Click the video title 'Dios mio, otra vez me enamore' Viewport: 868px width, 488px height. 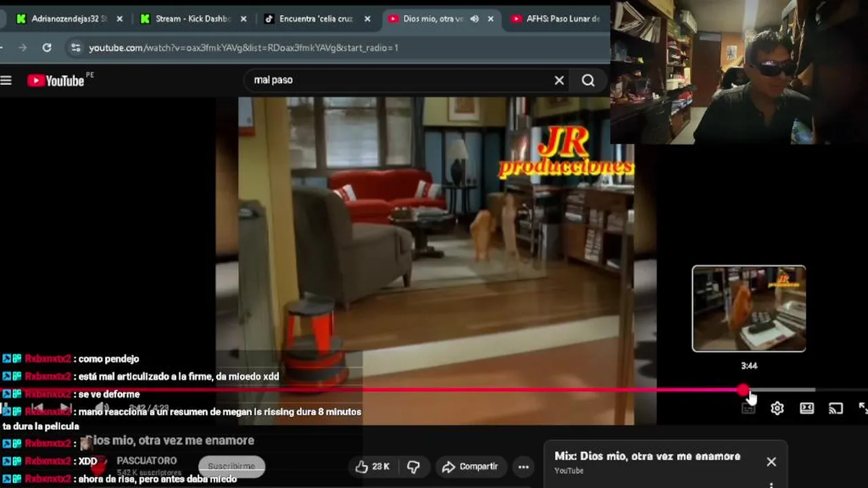coord(170,441)
